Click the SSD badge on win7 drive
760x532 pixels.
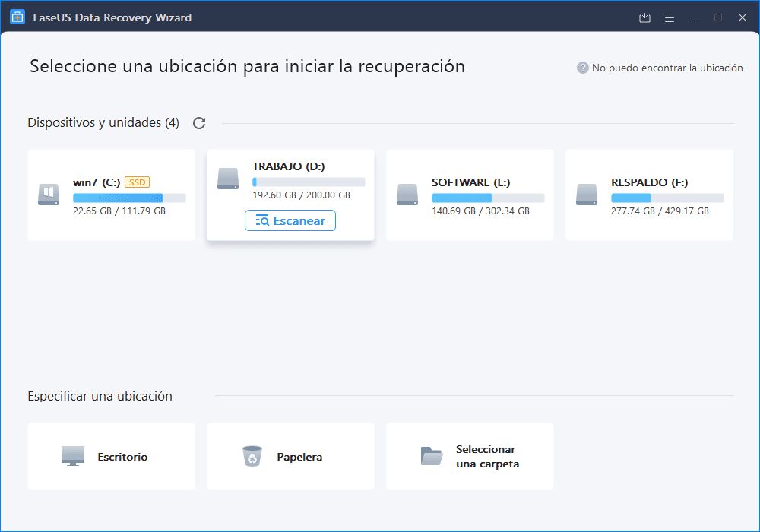click(137, 182)
